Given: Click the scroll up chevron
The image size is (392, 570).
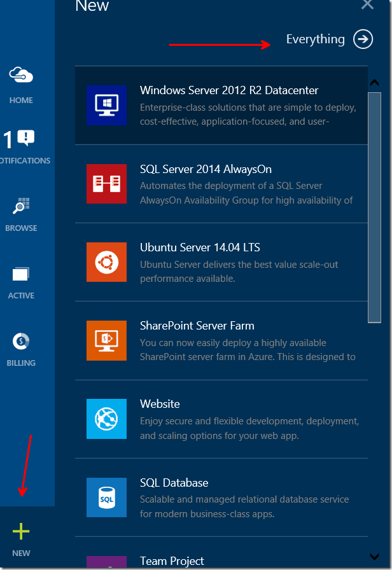Looking at the screenshot, I should click(x=375, y=83).
